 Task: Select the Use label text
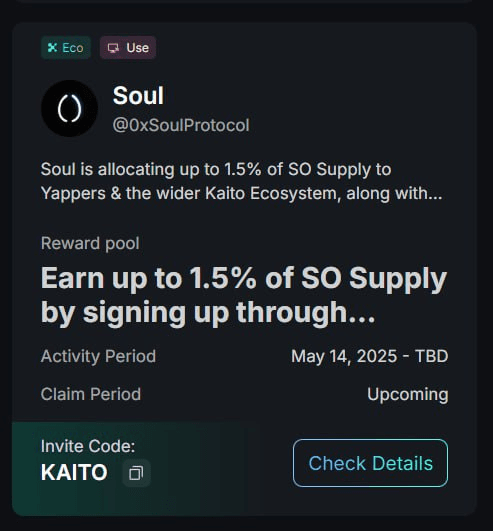coord(137,48)
